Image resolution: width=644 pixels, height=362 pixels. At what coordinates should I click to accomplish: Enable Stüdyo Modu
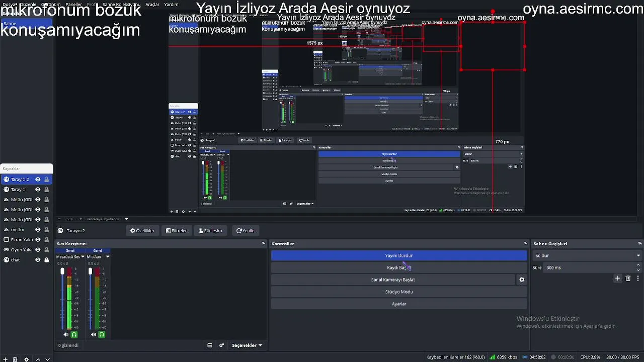pos(399,292)
